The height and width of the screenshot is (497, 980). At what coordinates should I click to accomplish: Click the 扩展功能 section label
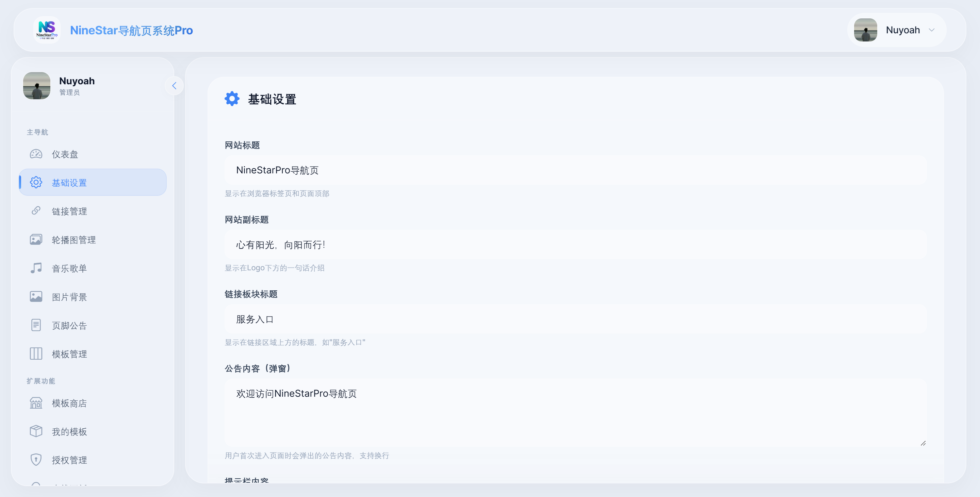tap(41, 381)
